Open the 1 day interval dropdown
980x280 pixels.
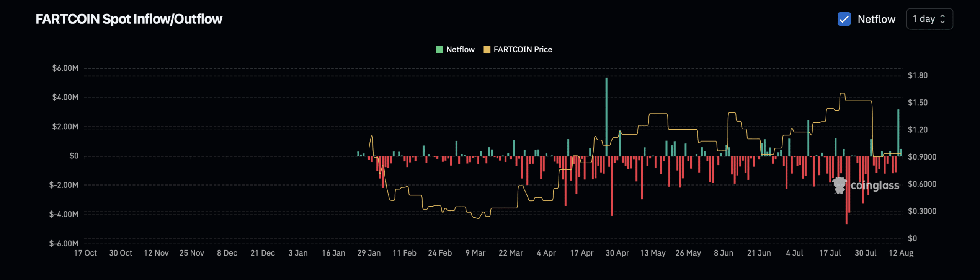pyautogui.click(x=929, y=19)
